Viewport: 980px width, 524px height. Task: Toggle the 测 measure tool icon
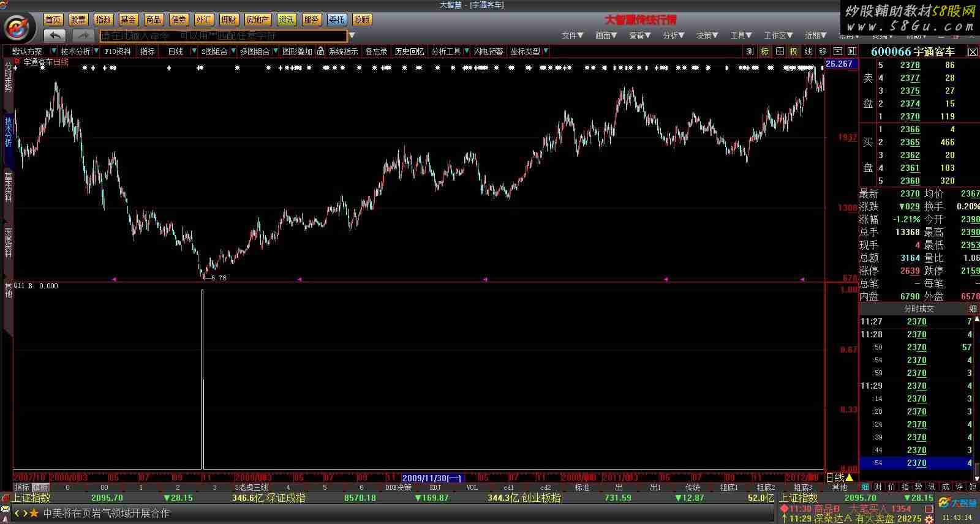[x=750, y=51]
